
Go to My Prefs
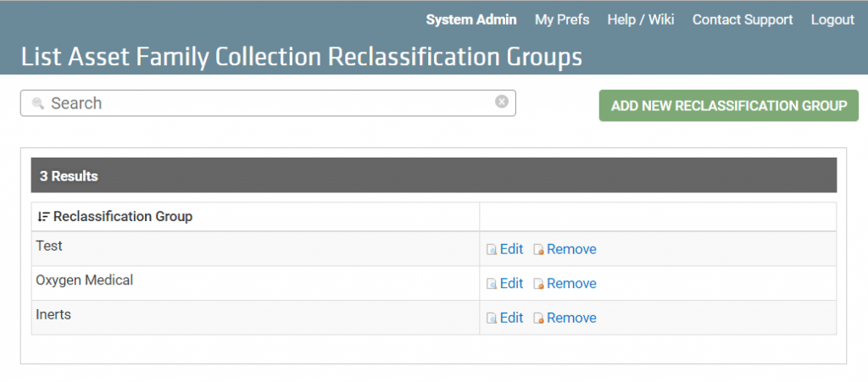point(562,19)
